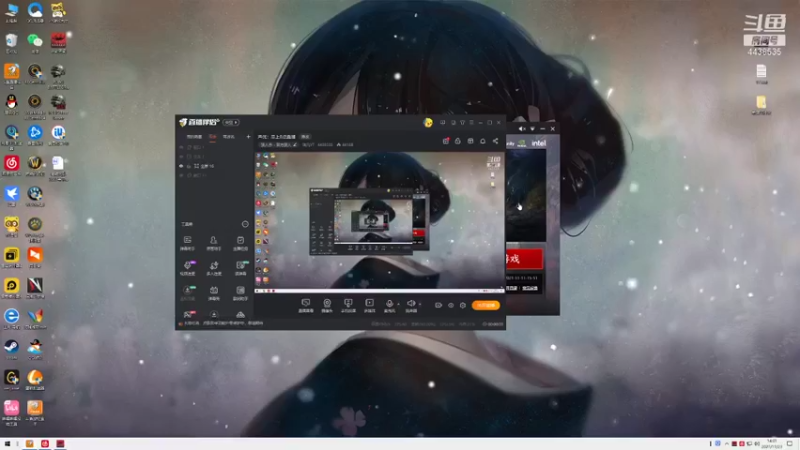Click the small tag button beside the room title
Screen dimensions: 800x450
point(305,137)
